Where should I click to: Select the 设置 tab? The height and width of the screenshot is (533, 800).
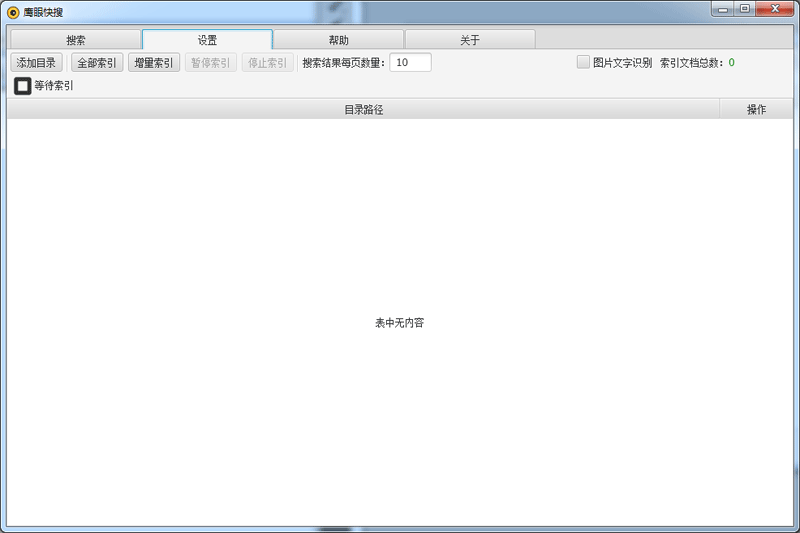click(x=207, y=40)
